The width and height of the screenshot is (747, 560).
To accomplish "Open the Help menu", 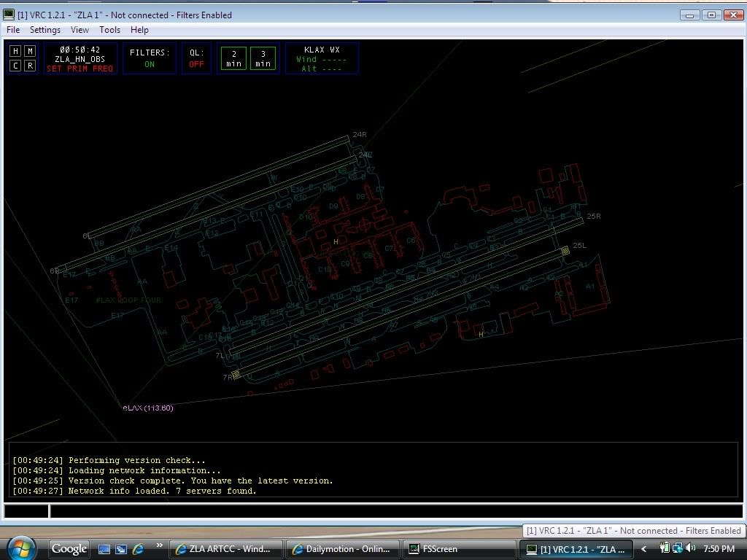I will (x=139, y=30).
